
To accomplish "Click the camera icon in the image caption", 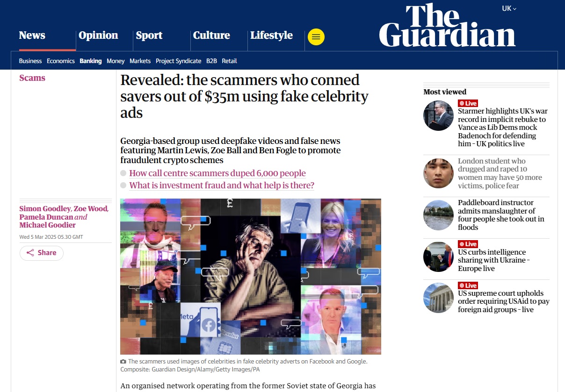I will point(123,362).
